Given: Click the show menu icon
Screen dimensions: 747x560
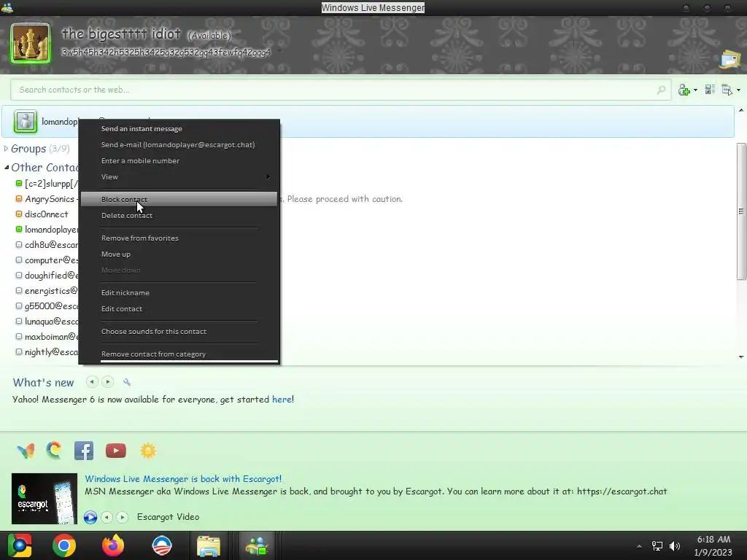Looking at the screenshot, I should (727, 90).
